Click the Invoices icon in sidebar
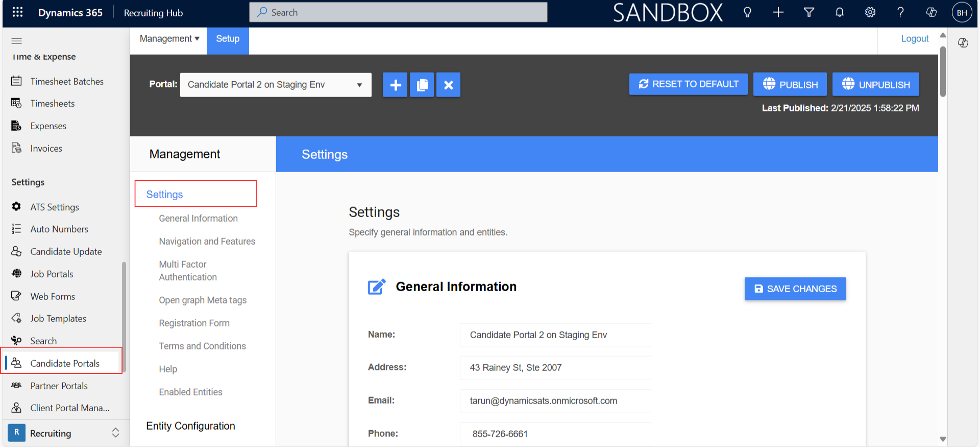This screenshot has width=980, height=447. point(17,148)
